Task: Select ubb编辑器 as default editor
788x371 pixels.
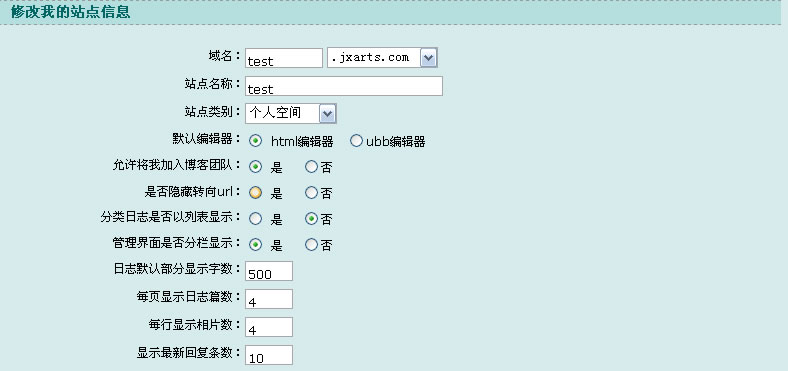Action: coord(356,141)
